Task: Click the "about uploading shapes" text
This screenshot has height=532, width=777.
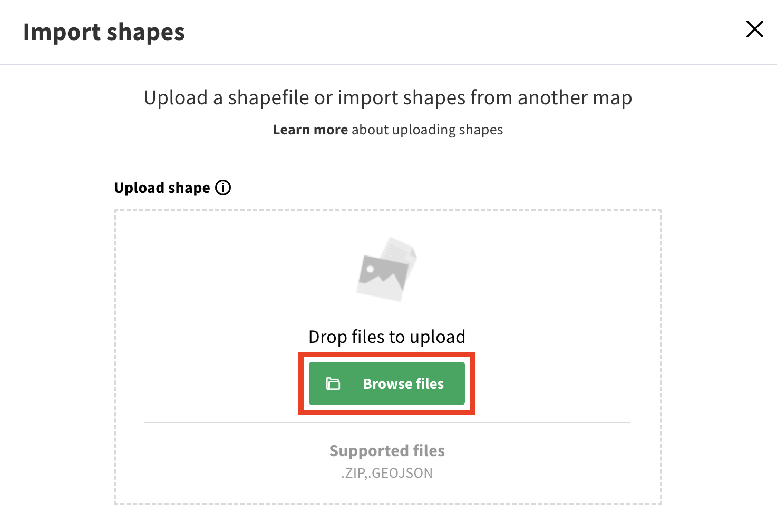Action: tap(427, 130)
